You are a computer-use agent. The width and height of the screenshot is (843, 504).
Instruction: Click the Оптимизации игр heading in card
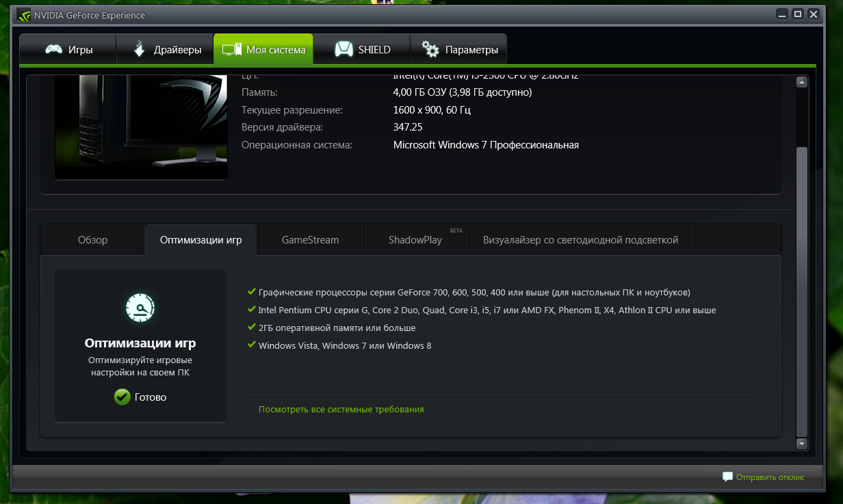140,343
